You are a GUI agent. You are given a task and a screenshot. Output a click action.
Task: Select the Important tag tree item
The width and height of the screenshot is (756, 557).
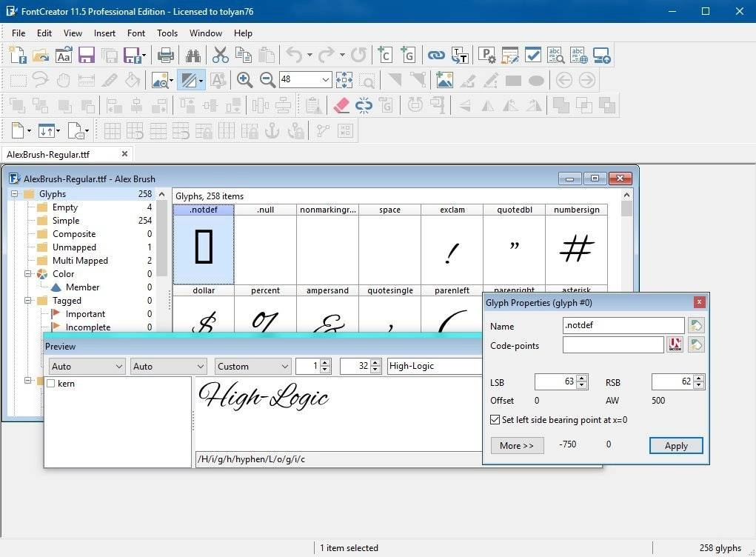click(x=85, y=314)
